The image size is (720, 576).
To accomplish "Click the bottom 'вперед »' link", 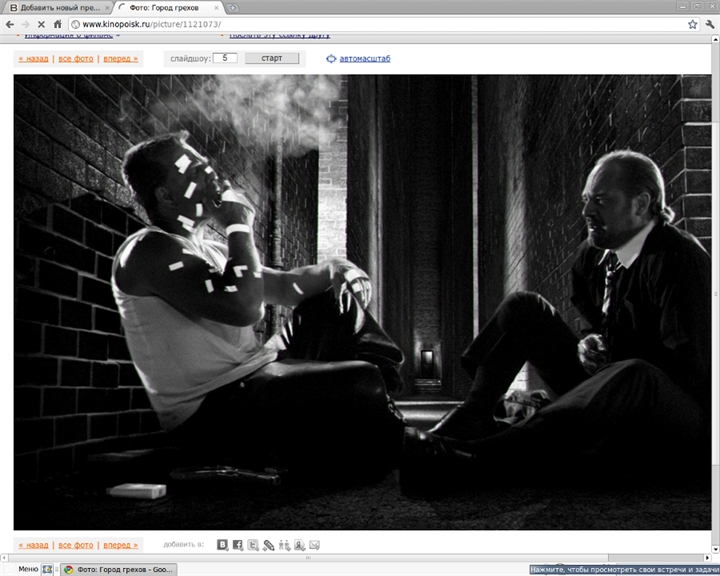I will (120, 545).
